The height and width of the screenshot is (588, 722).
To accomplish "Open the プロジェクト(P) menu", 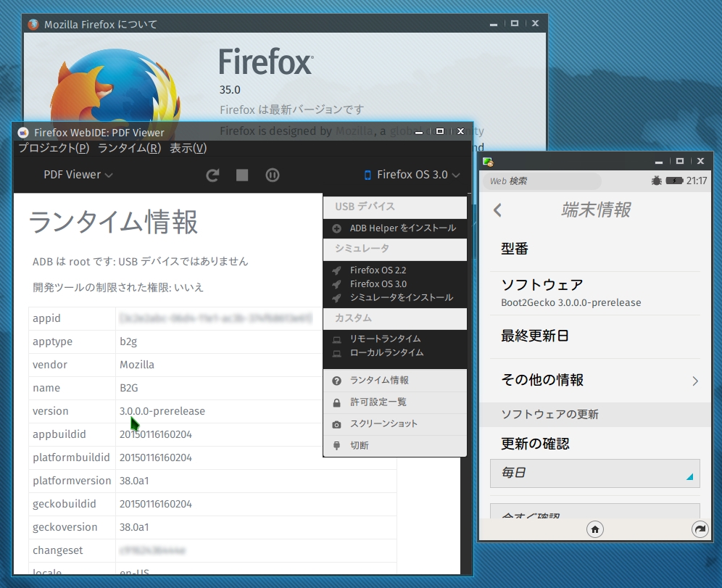I will pos(54,148).
